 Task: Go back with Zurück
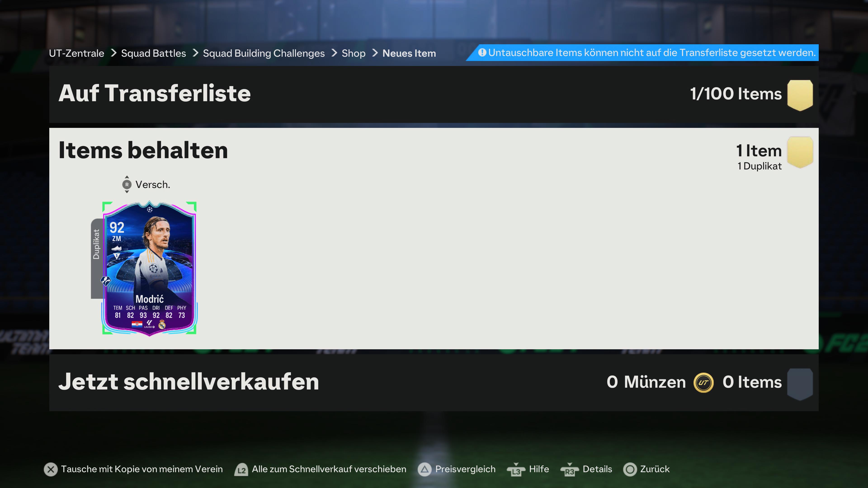click(x=655, y=469)
